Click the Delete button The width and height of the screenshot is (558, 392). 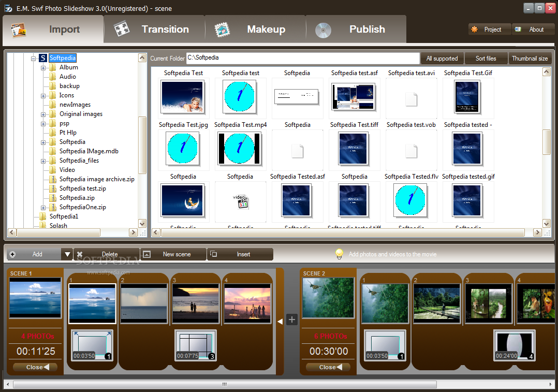pos(107,254)
